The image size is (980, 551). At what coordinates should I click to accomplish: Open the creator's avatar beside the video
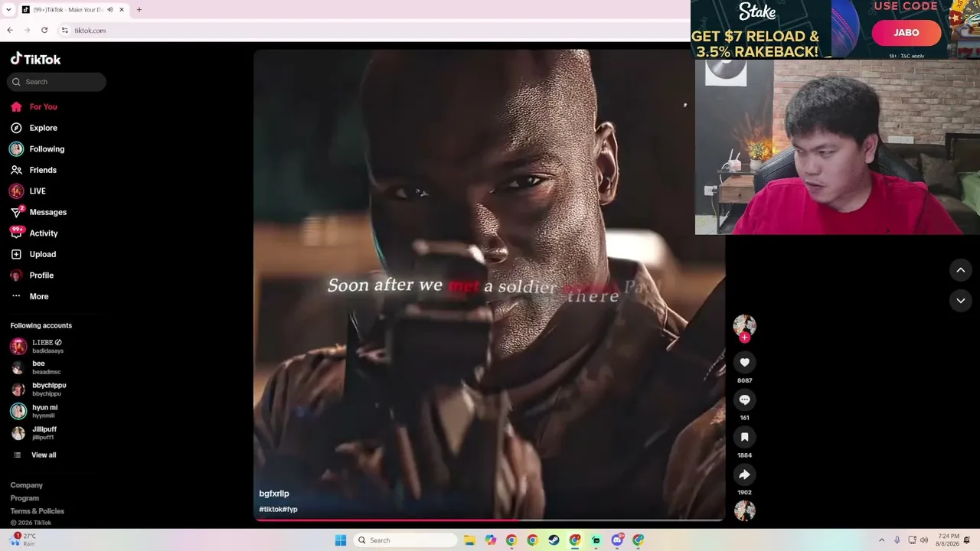pyautogui.click(x=744, y=325)
